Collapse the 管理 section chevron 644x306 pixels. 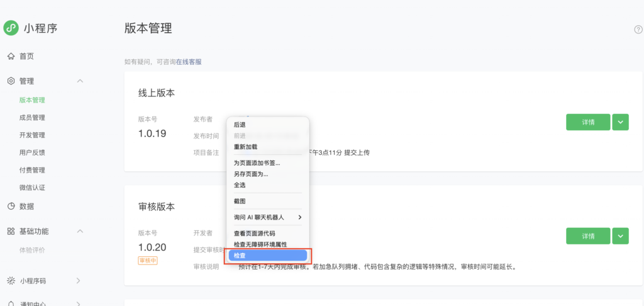pos(80,81)
